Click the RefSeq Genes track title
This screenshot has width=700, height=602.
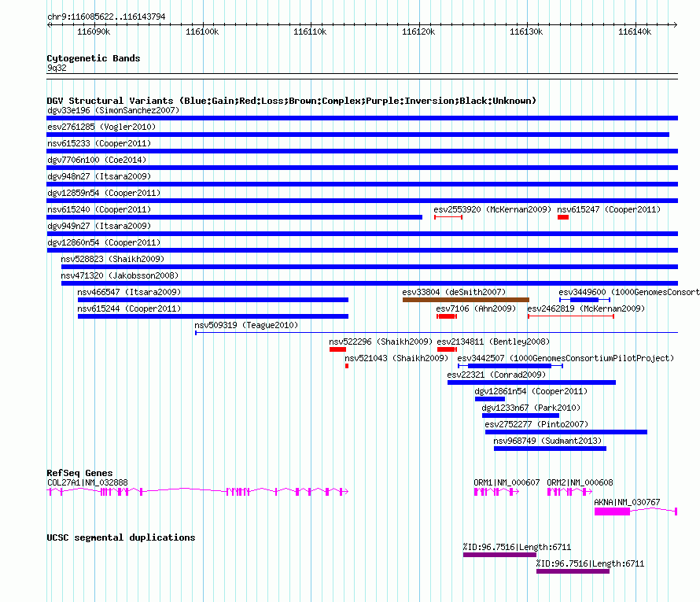(79, 473)
